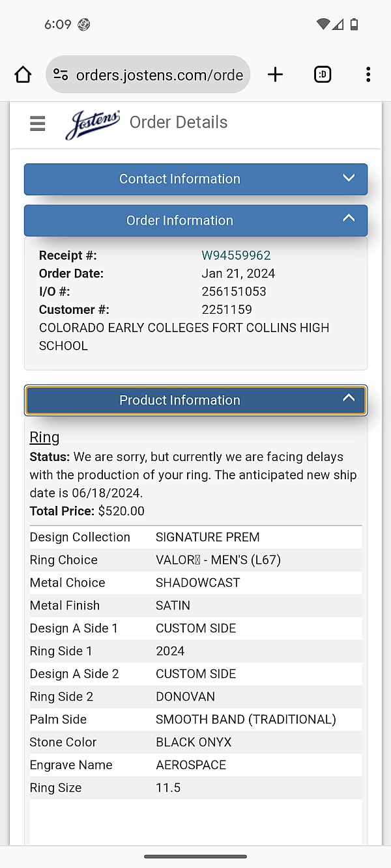This screenshot has width=391, height=868.
Task: Open the tab switcher
Action: pos(323,75)
